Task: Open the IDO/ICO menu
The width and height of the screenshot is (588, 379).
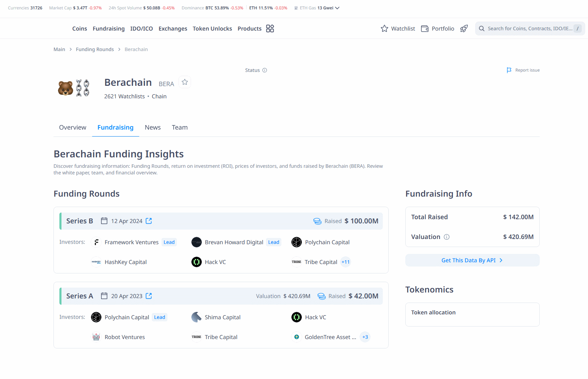Action: 141,28
